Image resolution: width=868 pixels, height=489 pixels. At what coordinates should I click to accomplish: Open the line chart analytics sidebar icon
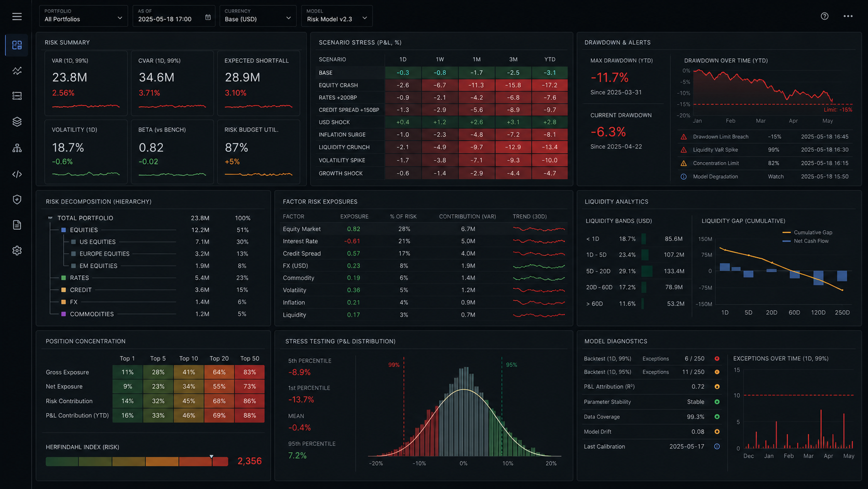(17, 71)
